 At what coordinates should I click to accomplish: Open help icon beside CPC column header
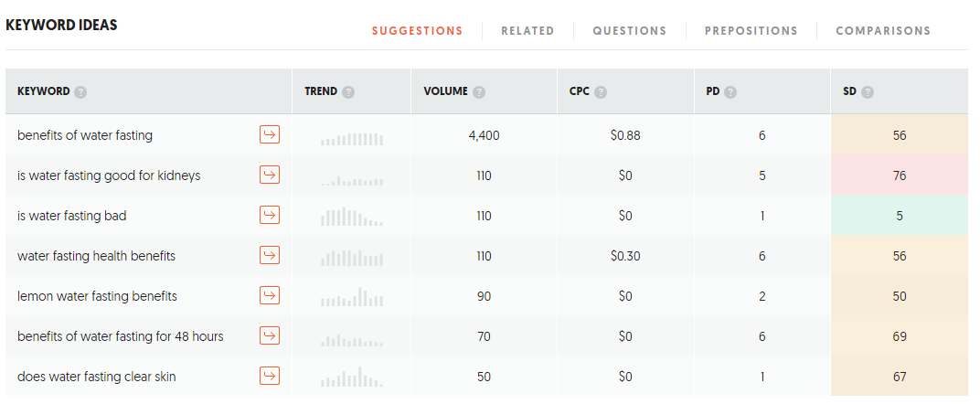pyautogui.click(x=600, y=91)
